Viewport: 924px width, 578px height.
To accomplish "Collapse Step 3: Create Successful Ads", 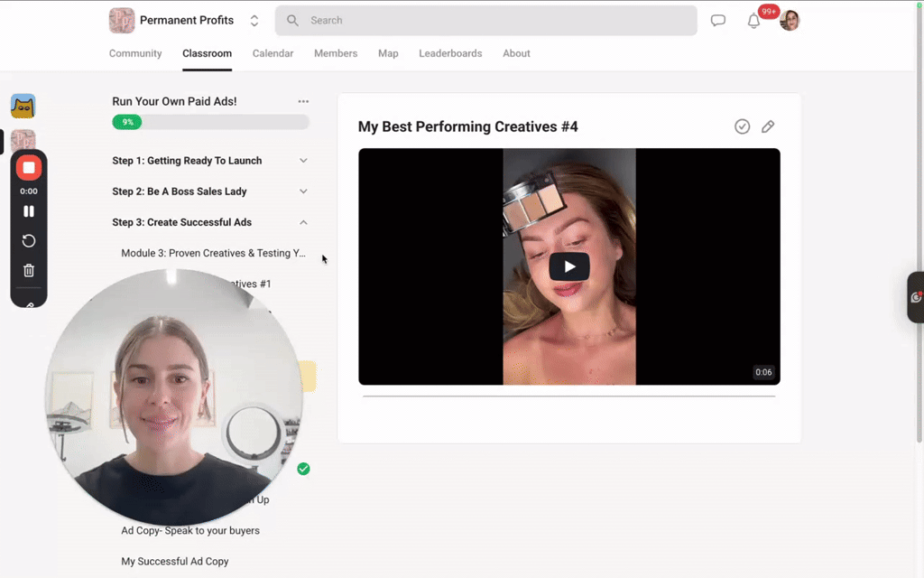I will [x=303, y=222].
